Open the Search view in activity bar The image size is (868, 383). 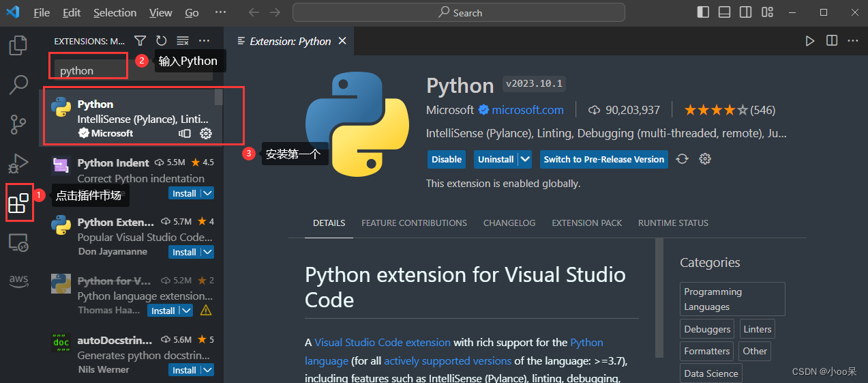18,85
